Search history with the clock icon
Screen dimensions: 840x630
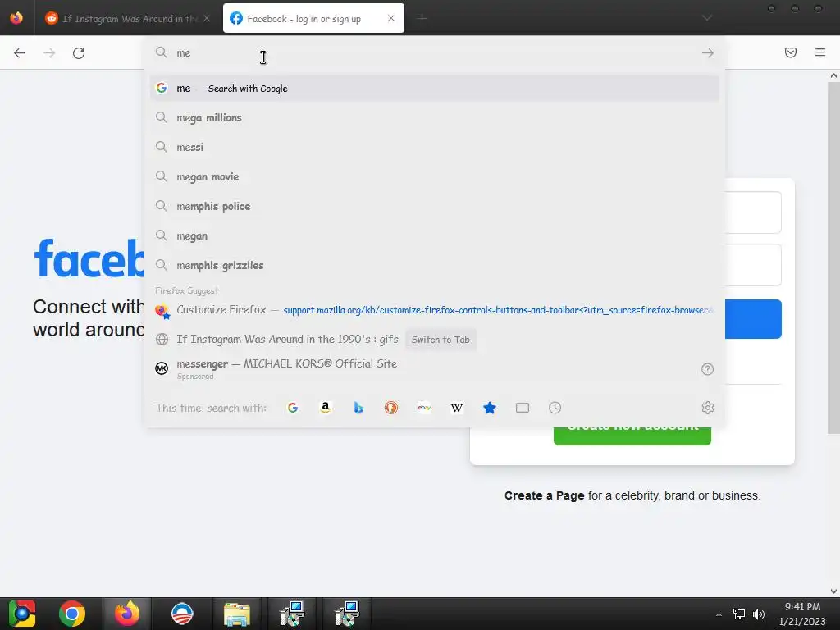coord(555,408)
